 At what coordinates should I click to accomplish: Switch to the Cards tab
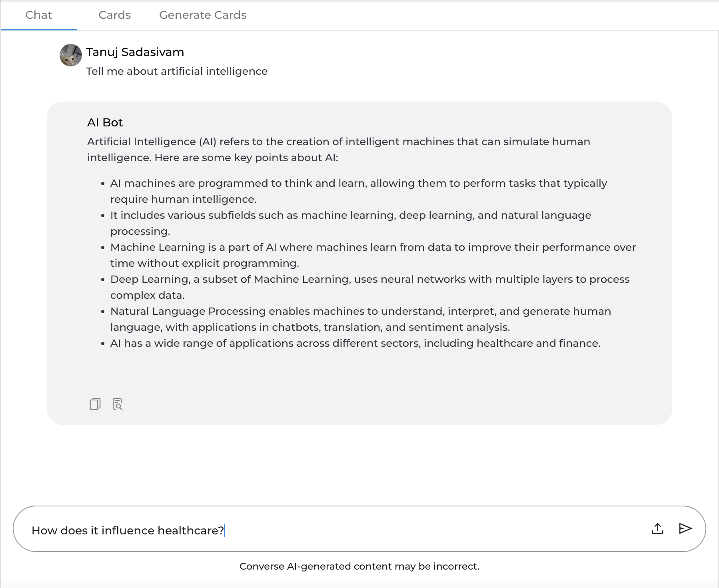tap(114, 15)
